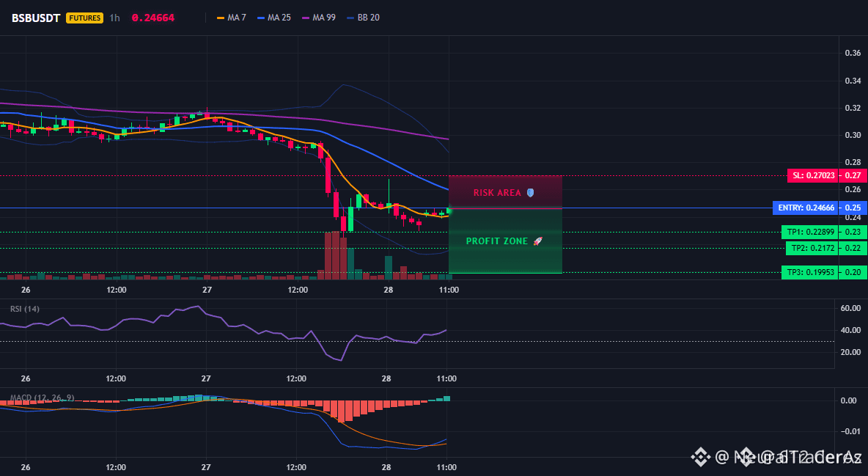This screenshot has width=868, height=476.
Task: Click the 20.00 RSI axis value
Action: tap(850, 352)
